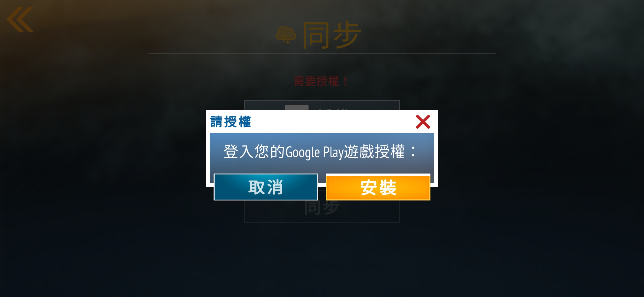This screenshot has height=297, width=644.
Task: Click the 登入 text at message start
Action: point(239,152)
